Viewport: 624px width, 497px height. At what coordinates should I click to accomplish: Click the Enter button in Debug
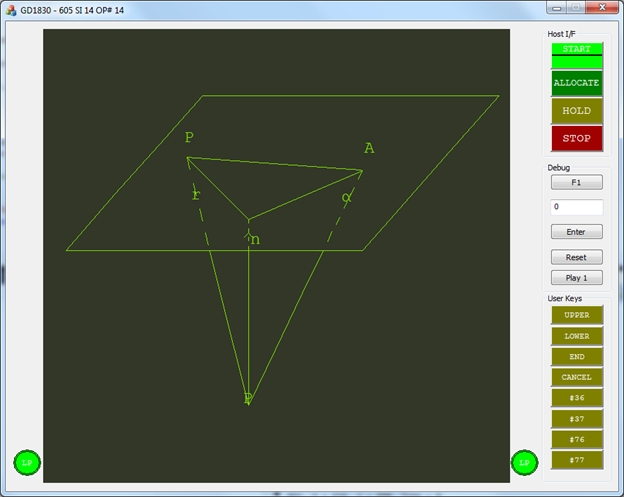point(577,232)
